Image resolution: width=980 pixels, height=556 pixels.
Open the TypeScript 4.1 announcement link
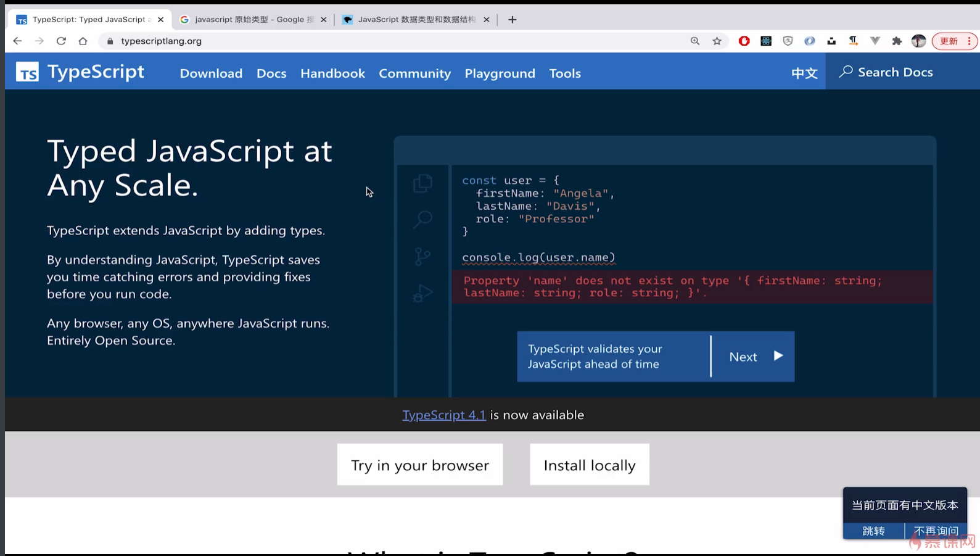(444, 415)
